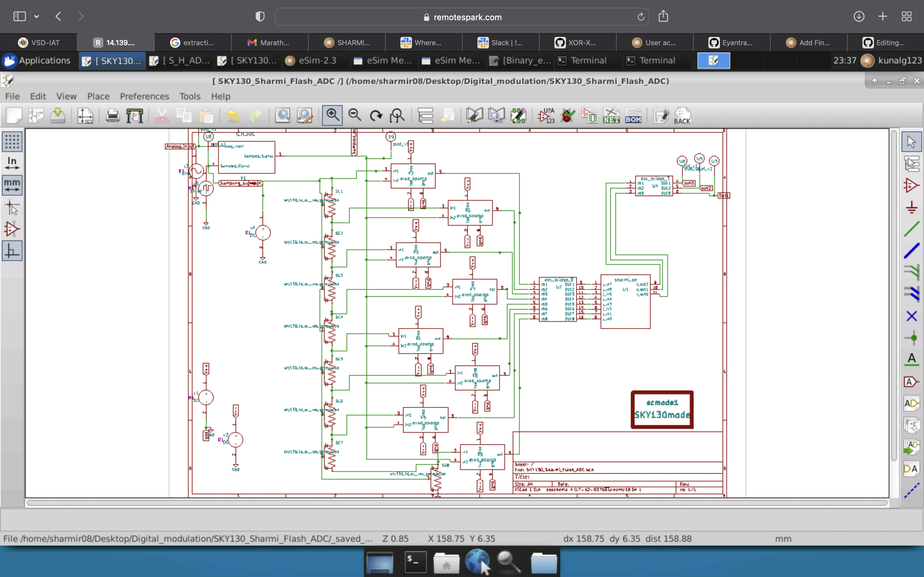Open the bill of materials generator

633,115
